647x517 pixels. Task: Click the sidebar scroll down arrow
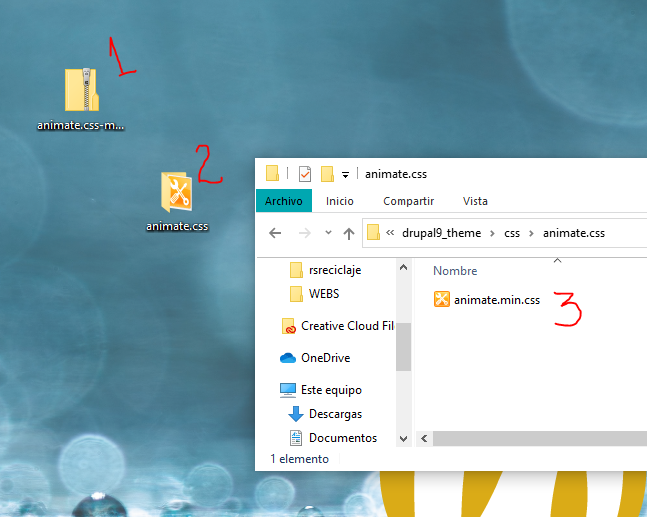[403, 438]
